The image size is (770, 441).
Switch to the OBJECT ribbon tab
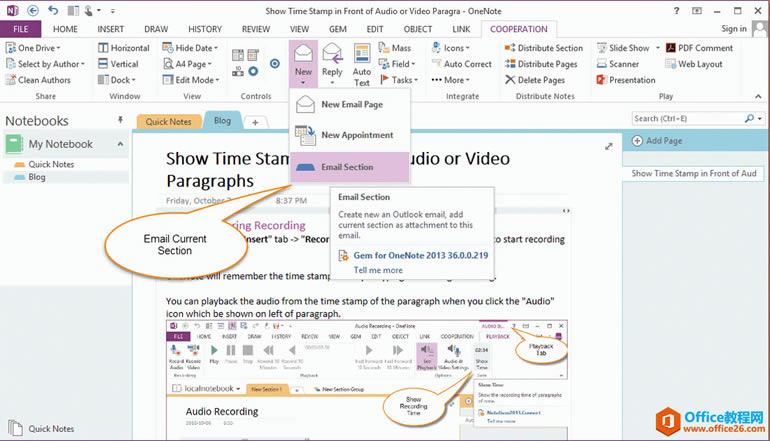[418, 29]
